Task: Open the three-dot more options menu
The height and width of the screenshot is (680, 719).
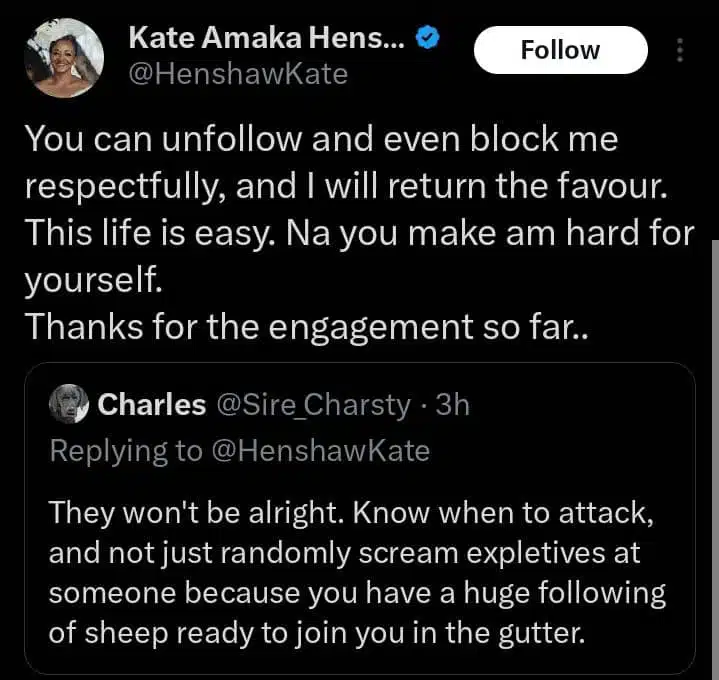Action: [x=680, y=50]
